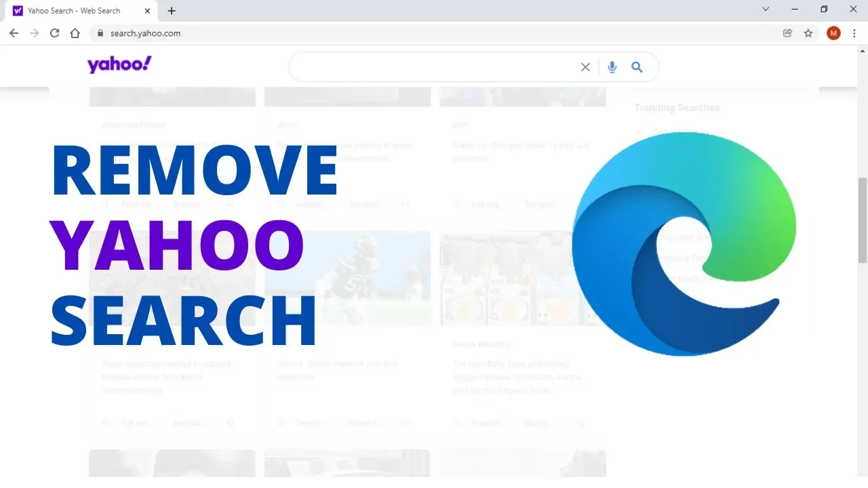Click the Trending Searches heading
This screenshot has height=488, width=868.
677,108
